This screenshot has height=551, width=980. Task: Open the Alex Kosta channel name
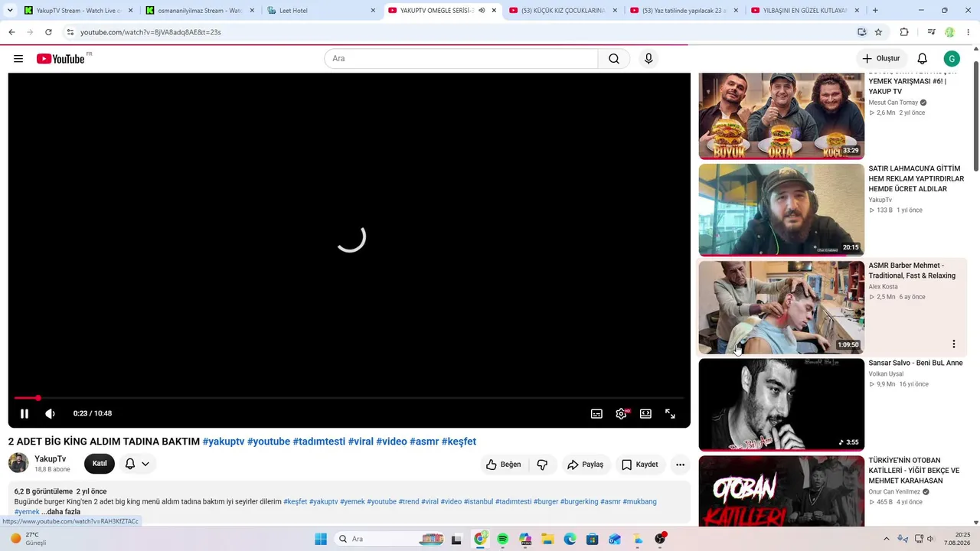coord(883,287)
